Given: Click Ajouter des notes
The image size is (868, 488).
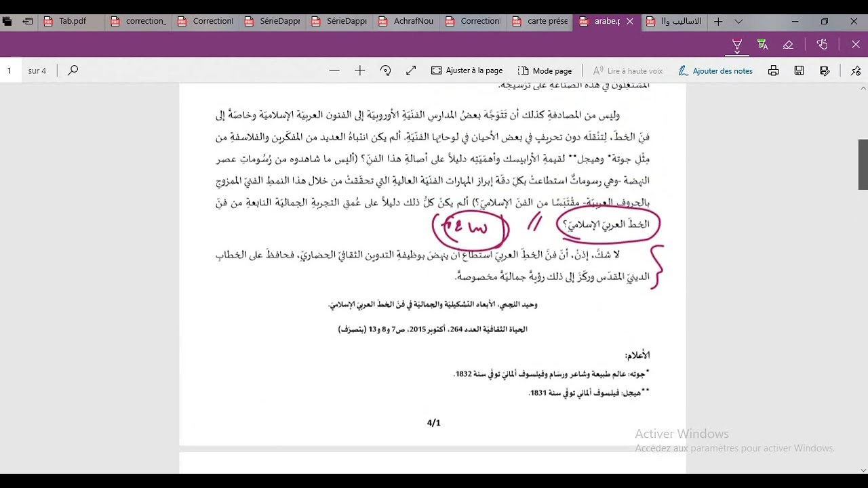Looking at the screenshot, I should coord(715,70).
